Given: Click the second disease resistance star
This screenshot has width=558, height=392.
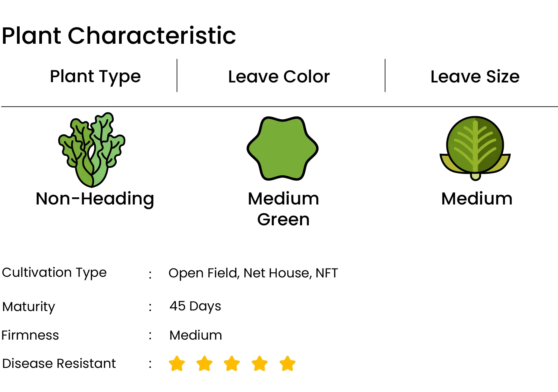Looking at the screenshot, I should click(x=204, y=363).
